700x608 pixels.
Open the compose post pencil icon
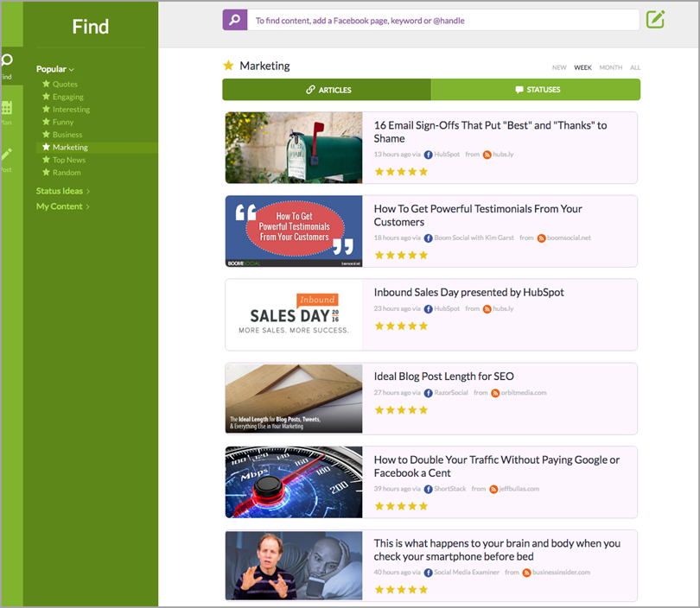tap(656, 19)
